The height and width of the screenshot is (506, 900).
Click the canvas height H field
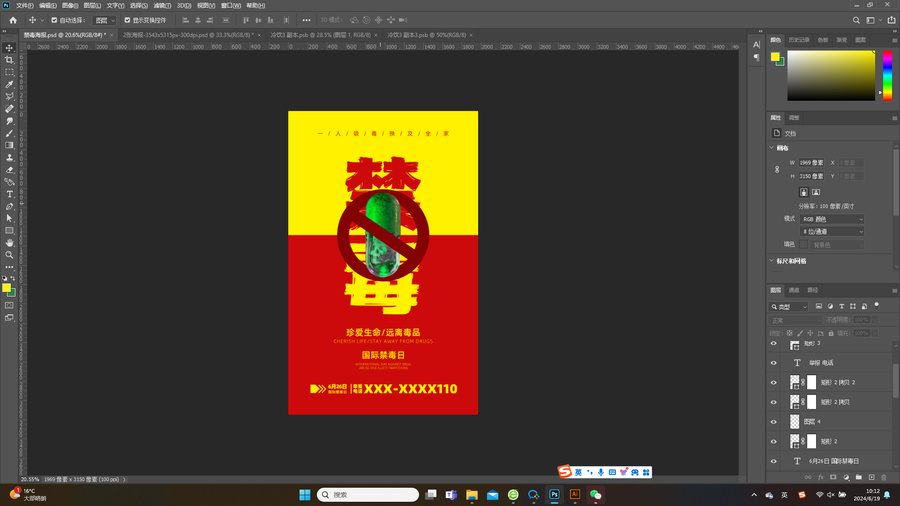tap(812, 176)
